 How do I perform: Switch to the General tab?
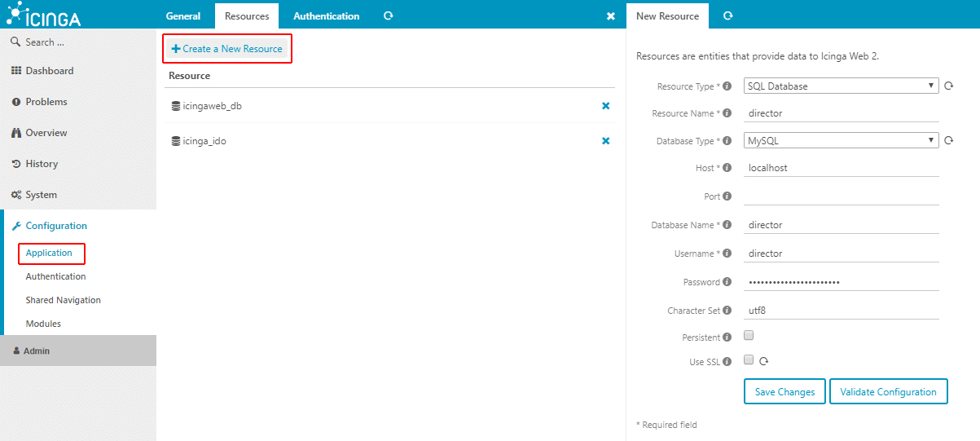183,16
